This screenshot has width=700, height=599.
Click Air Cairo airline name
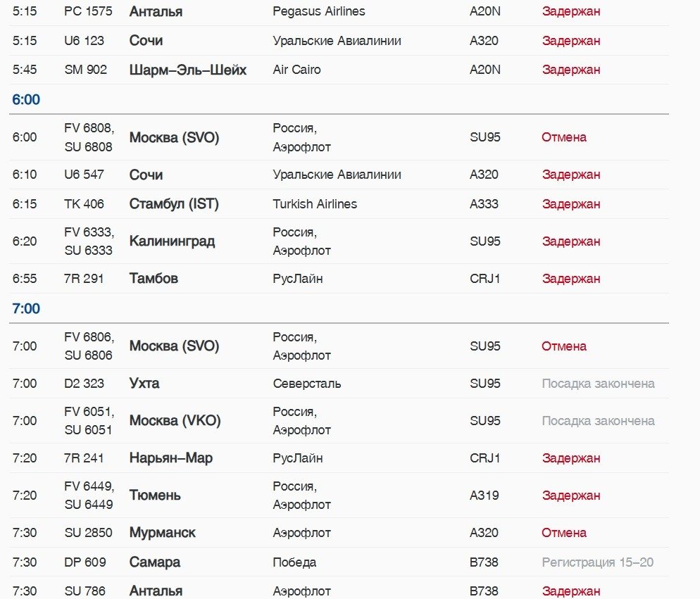[296, 70]
